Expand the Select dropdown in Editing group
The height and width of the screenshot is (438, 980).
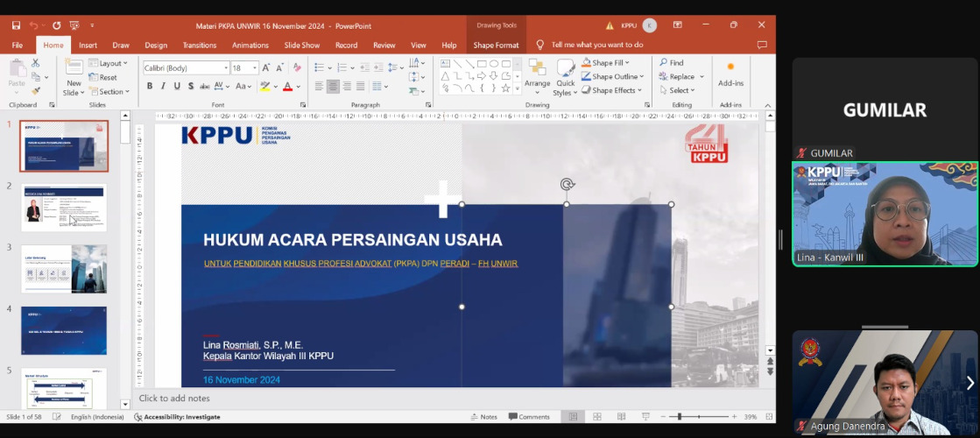[677, 90]
